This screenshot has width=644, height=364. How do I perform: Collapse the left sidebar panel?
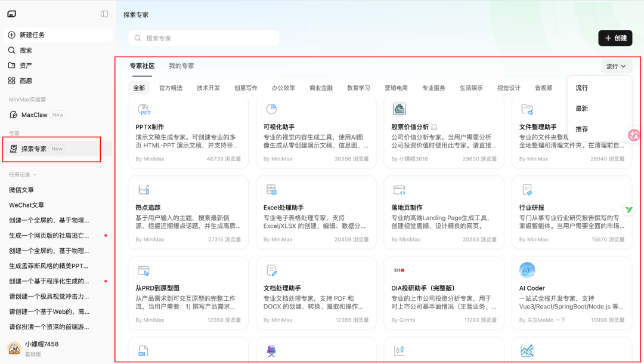104,15
